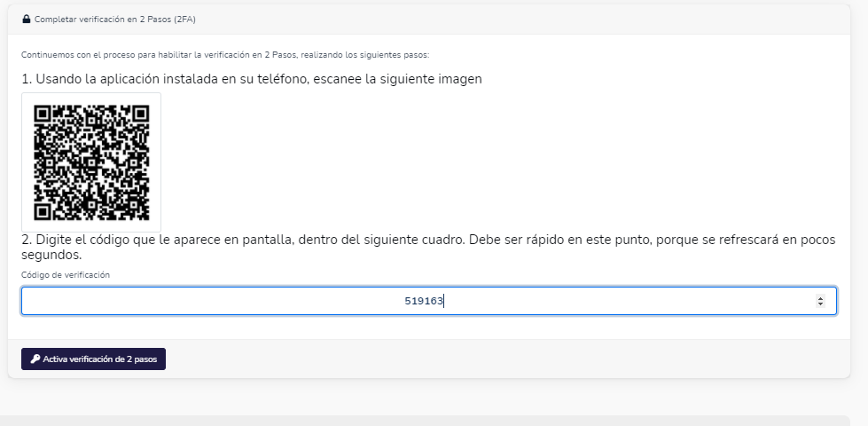
Task: Click the QR code image
Action: pos(91,162)
